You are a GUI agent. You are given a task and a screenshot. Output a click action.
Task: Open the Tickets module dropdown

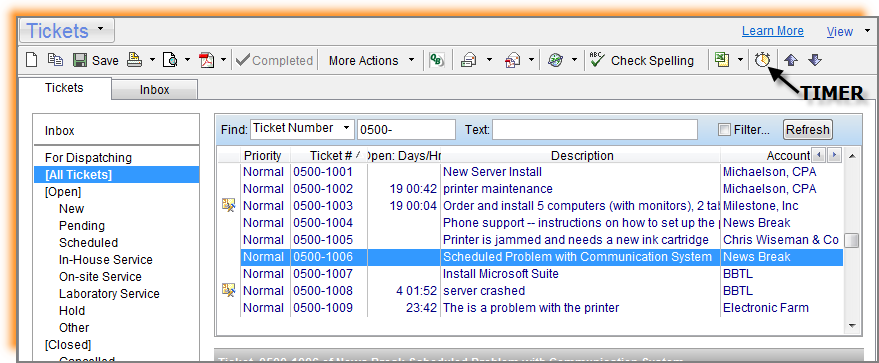tap(67, 30)
